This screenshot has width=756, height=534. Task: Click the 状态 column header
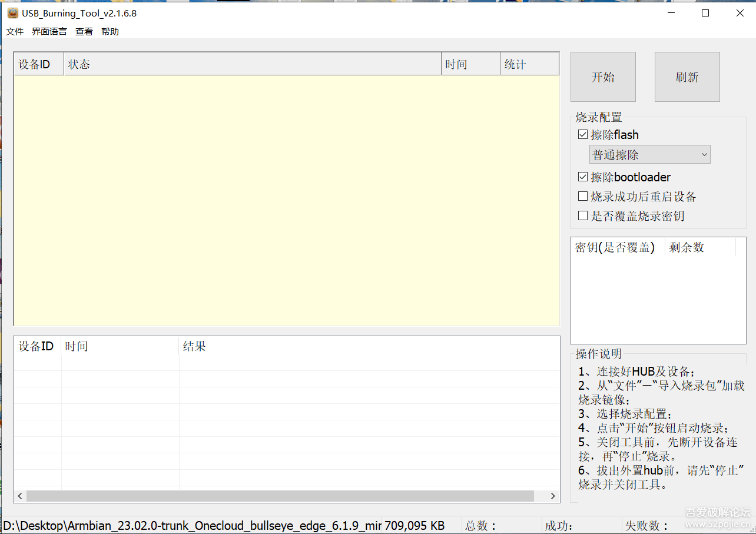(253, 64)
